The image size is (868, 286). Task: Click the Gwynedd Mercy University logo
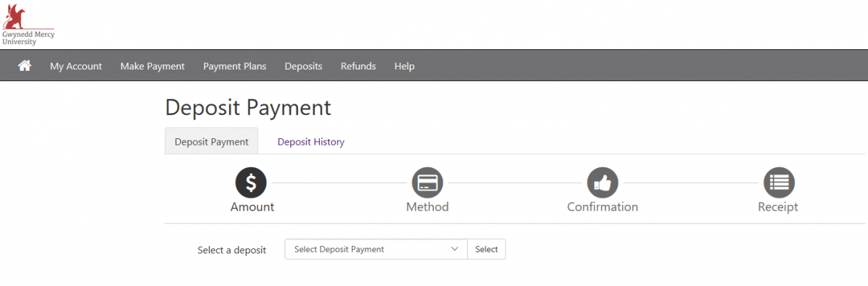[x=28, y=24]
